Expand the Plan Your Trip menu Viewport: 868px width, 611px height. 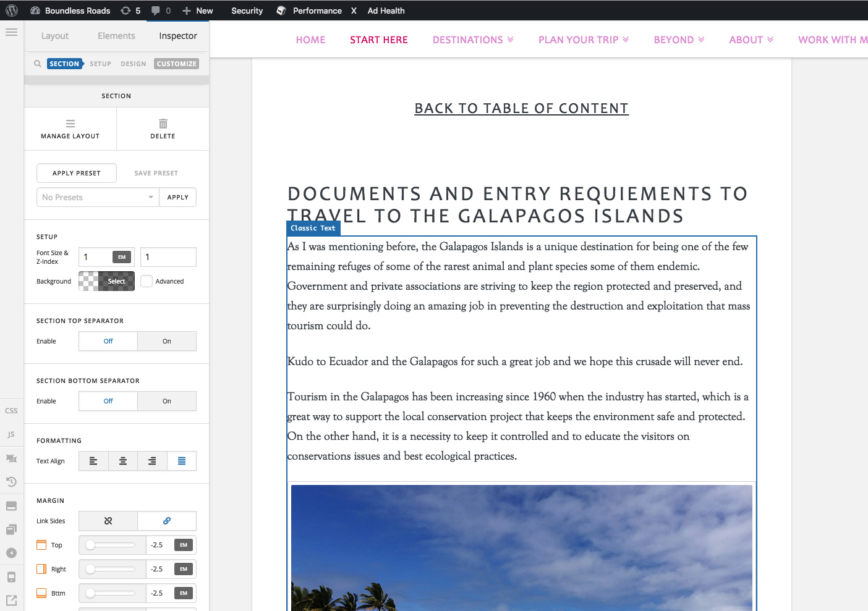[x=583, y=40]
